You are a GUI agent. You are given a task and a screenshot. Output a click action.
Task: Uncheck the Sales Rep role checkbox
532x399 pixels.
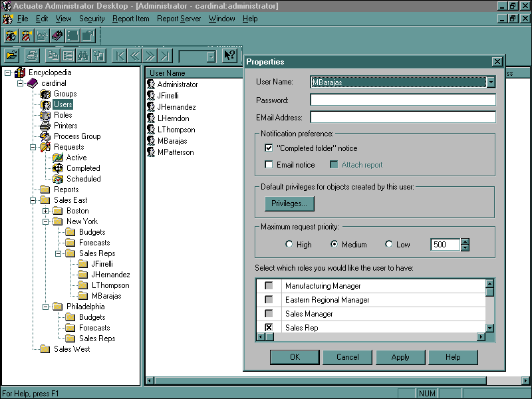coord(269,327)
